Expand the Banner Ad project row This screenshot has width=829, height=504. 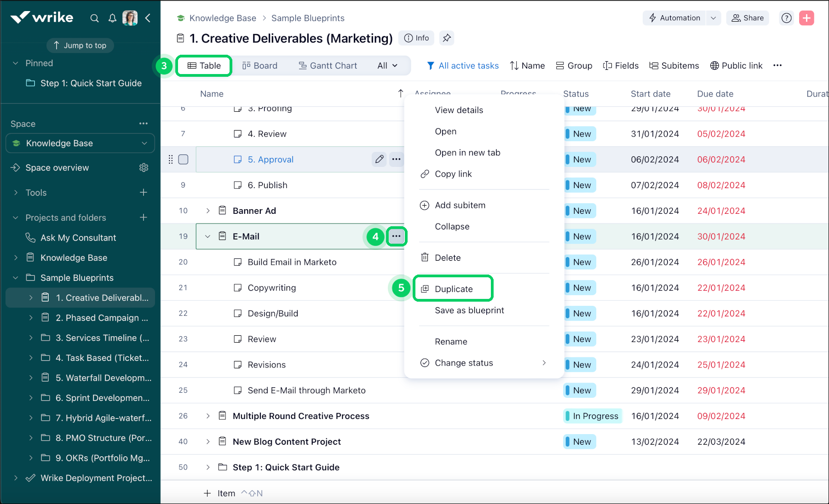208,211
